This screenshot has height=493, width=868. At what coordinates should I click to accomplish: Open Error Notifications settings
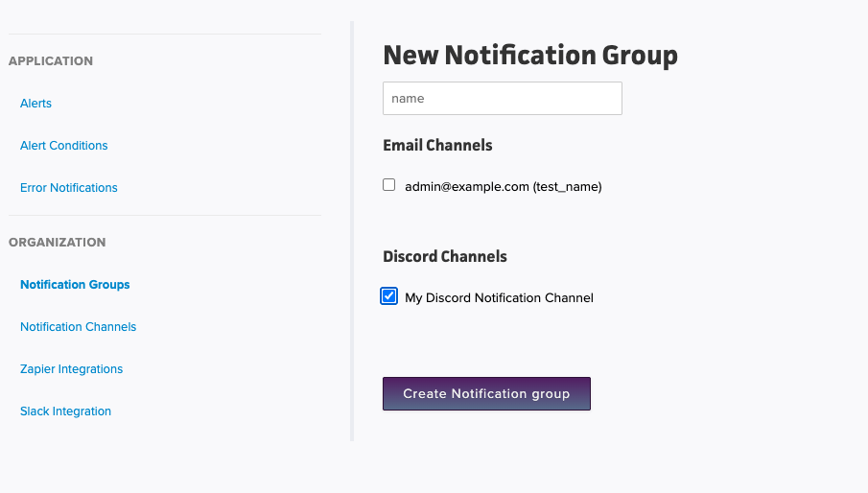(69, 188)
